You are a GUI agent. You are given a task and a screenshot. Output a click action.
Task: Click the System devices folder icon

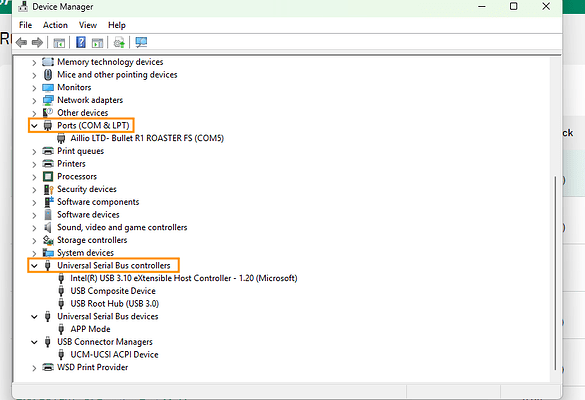pyautogui.click(x=48, y=253)
